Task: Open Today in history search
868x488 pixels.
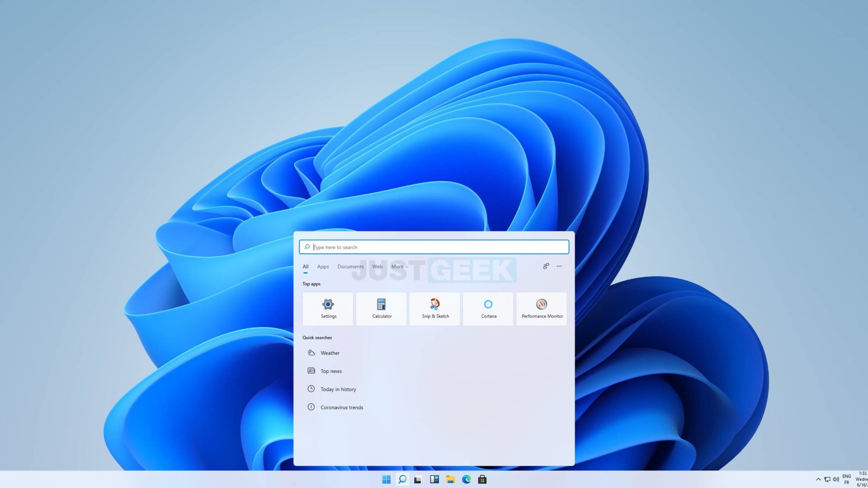Action: pos(338,389)
